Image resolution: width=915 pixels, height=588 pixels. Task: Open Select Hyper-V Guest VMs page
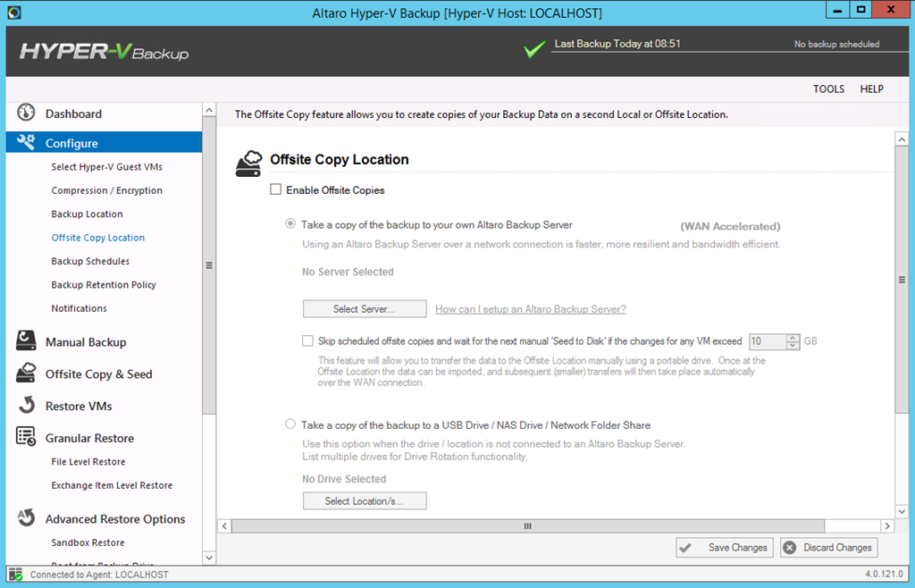107,167
